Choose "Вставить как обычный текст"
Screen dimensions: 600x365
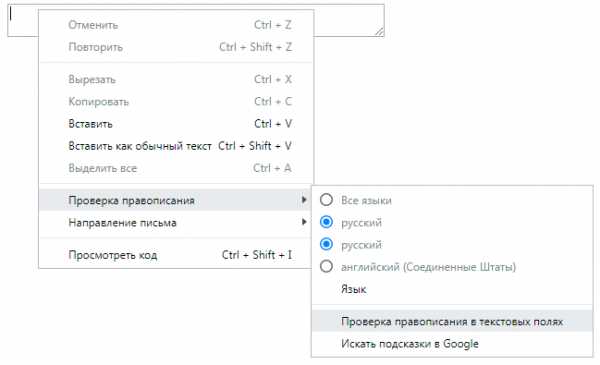tap(176, 146)
